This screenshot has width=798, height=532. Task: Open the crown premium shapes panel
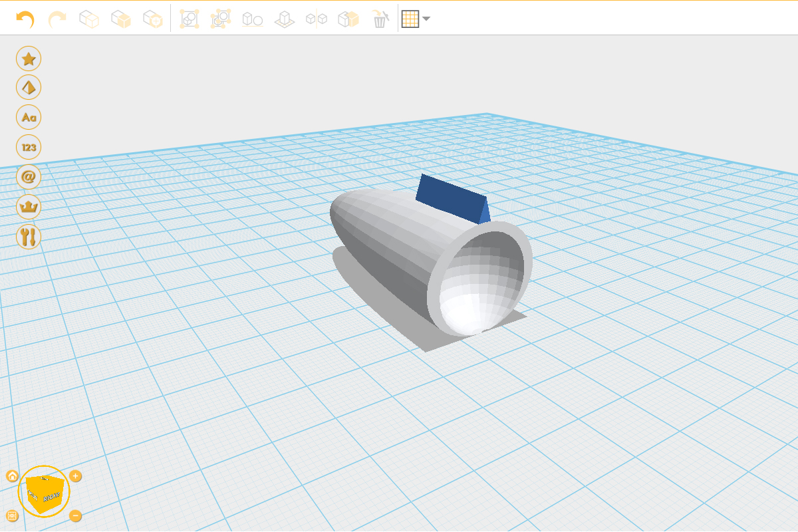29,207
